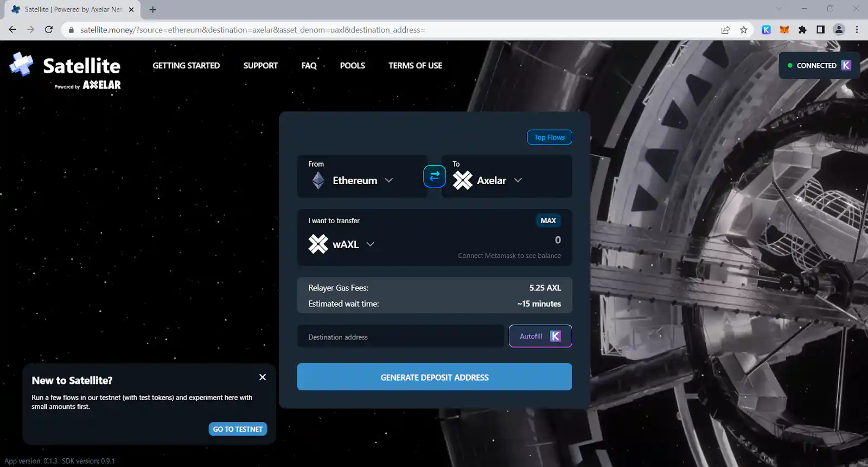868x467 pixels.
Task: Open SUPPORT menu item
Action: pyautogui.click(x=260, y=66)
